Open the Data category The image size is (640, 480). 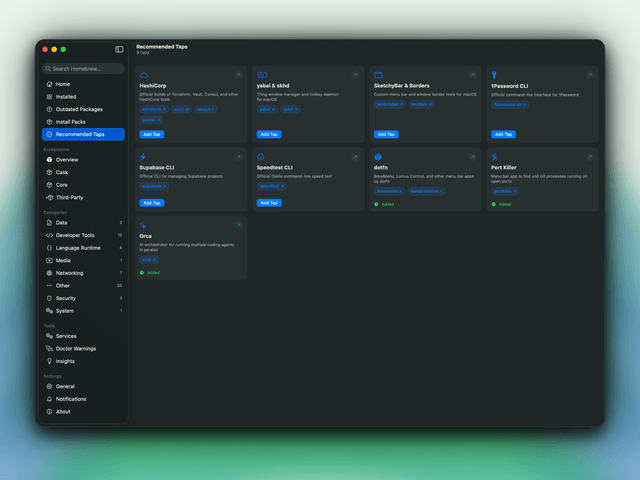(83, 223)
